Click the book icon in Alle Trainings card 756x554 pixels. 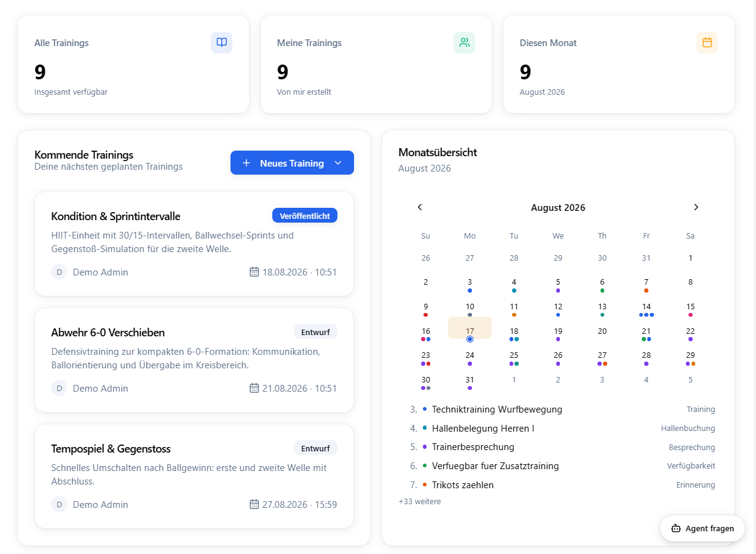point(221,42)
